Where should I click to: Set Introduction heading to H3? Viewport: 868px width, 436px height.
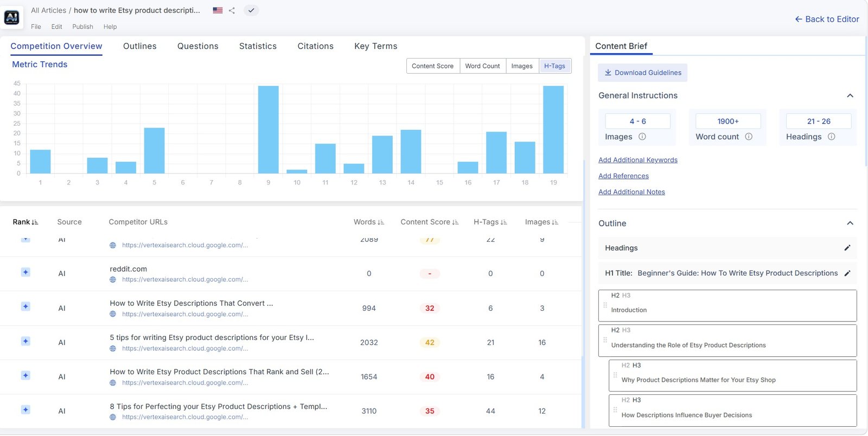point(626,296)
